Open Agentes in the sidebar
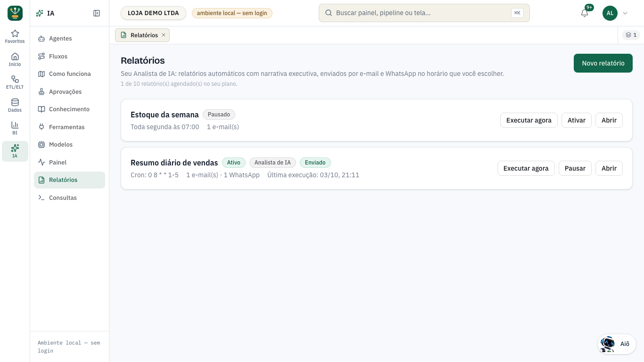Viewport: 644px width, 362px height. (70, 39)
